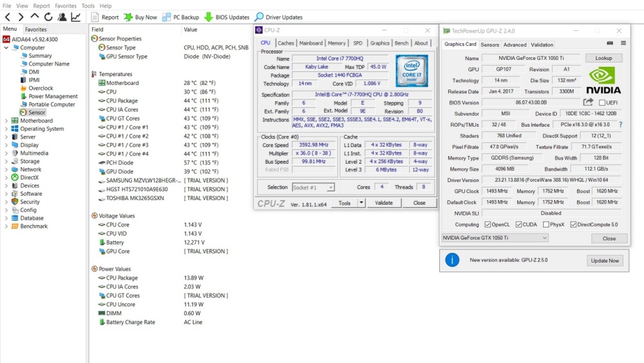The width and height of the screenshot is (644, 363).
Task: Select the Sensor tree item
Action: (x=37, y=112)
